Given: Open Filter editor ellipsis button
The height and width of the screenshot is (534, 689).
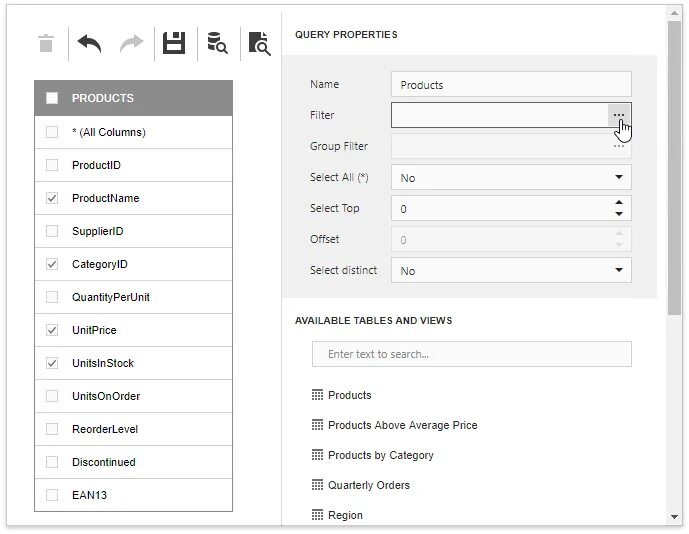Looking at the screenshot, I should [620, 115].
